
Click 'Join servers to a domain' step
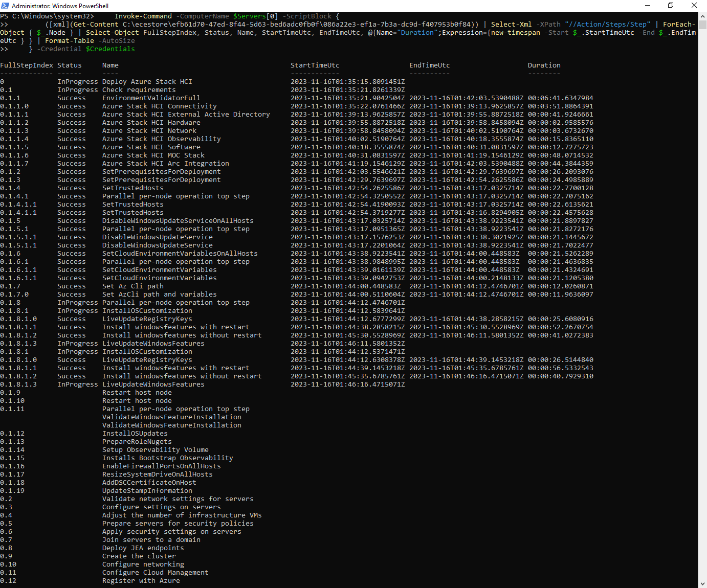pyautogui.click(x=151, y=540)
